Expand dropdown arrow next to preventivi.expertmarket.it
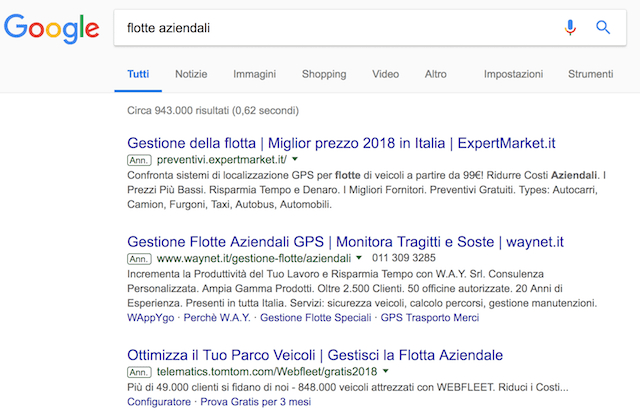 coord(295,159)
